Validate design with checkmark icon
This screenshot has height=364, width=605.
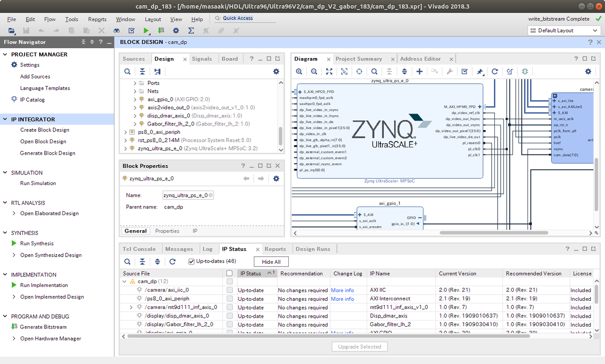465,71
